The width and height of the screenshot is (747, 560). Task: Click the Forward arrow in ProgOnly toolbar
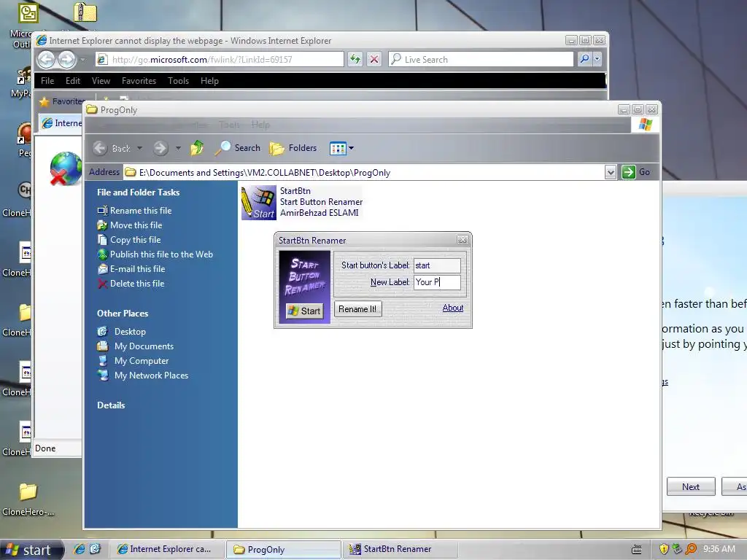point(160,148)
